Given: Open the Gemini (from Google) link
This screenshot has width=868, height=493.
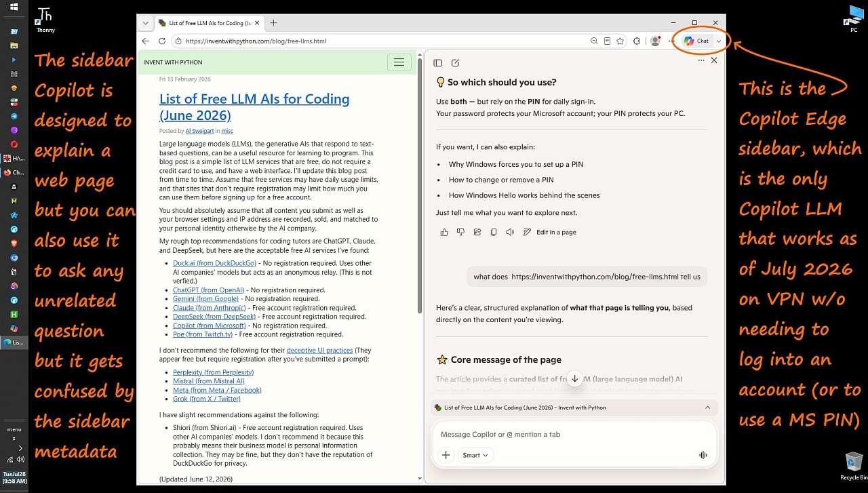Looking at the screenshot, I should click(x=205, y=299).
